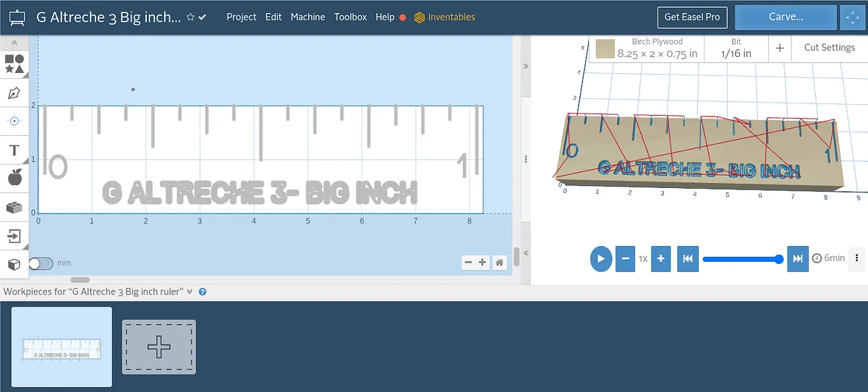868x392 pixels.
Task: Select the Pen drawing tool
Action: (x=14, y=93)
